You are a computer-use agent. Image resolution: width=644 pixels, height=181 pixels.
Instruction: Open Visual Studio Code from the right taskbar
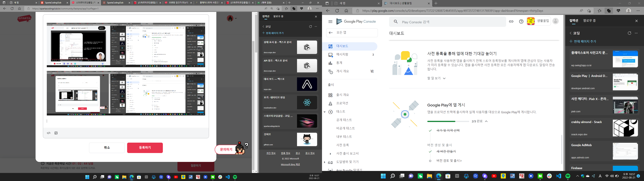[x=559, y=176]
